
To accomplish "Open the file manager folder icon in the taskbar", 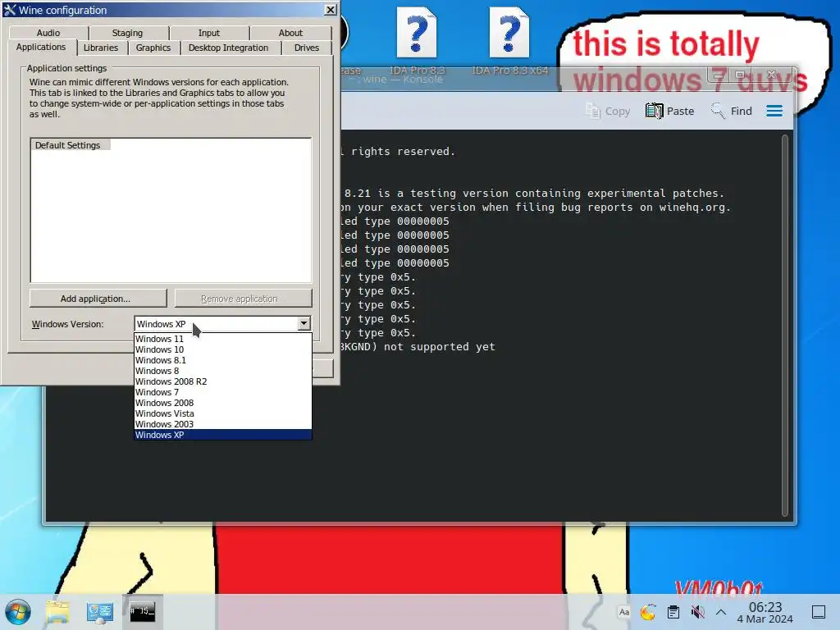I will point(57,612).
